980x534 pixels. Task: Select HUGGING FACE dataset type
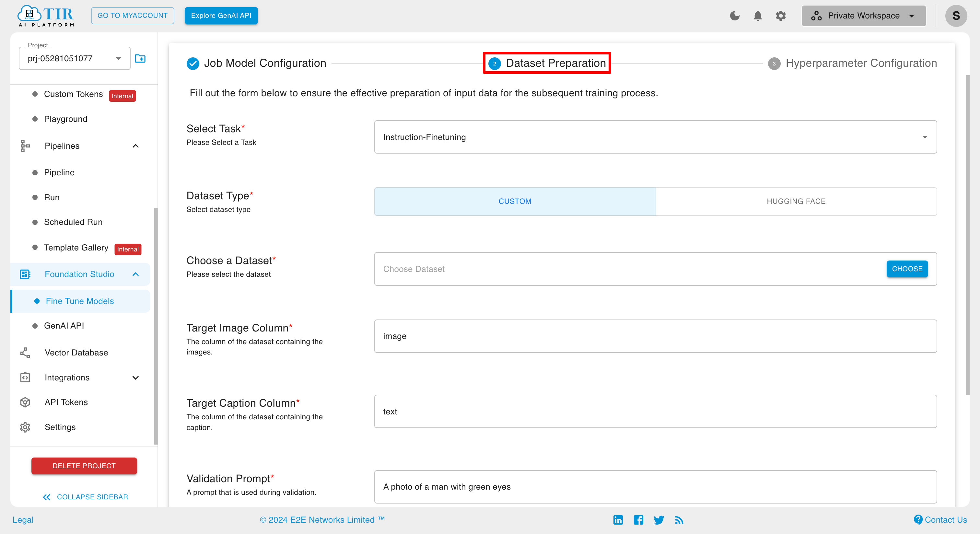tap(795, 201)
